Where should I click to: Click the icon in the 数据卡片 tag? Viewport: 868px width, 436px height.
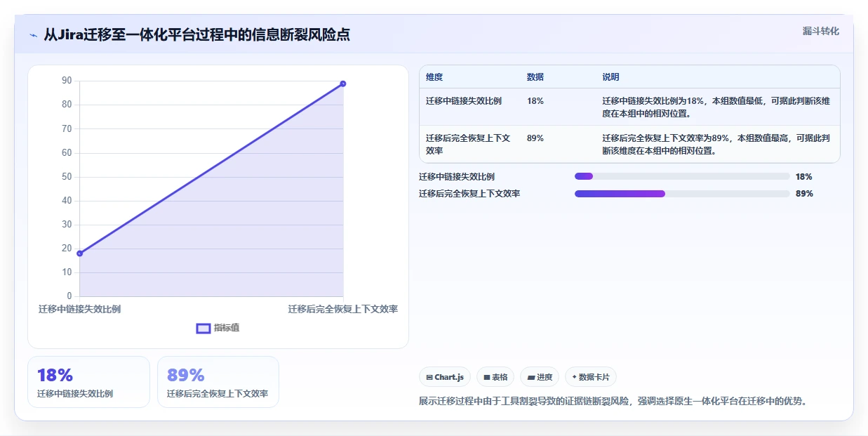click(575, 378)
